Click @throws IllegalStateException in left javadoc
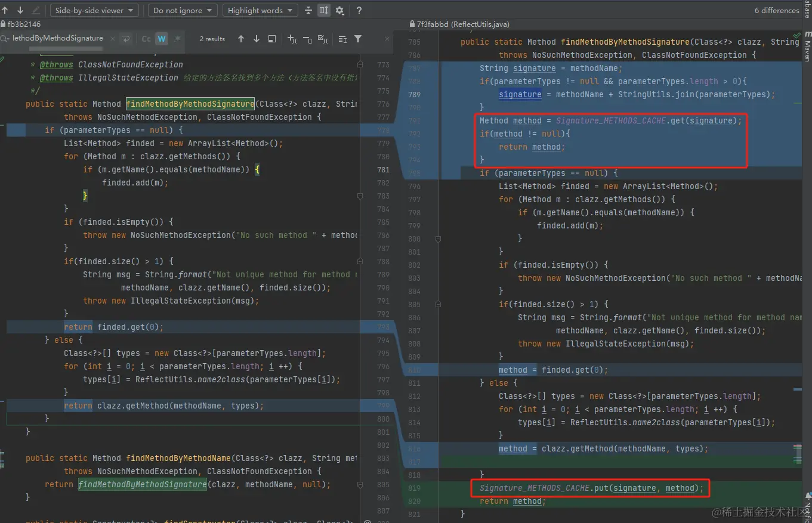The width and height of the screenshot is (812, 523). [x=109, y=78]
